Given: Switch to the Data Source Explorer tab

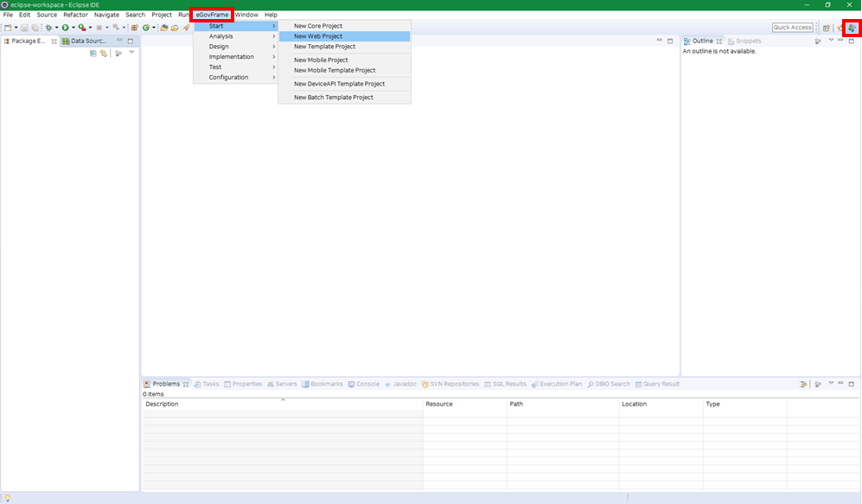Looking at the screenshot, I should click(85, 41).
